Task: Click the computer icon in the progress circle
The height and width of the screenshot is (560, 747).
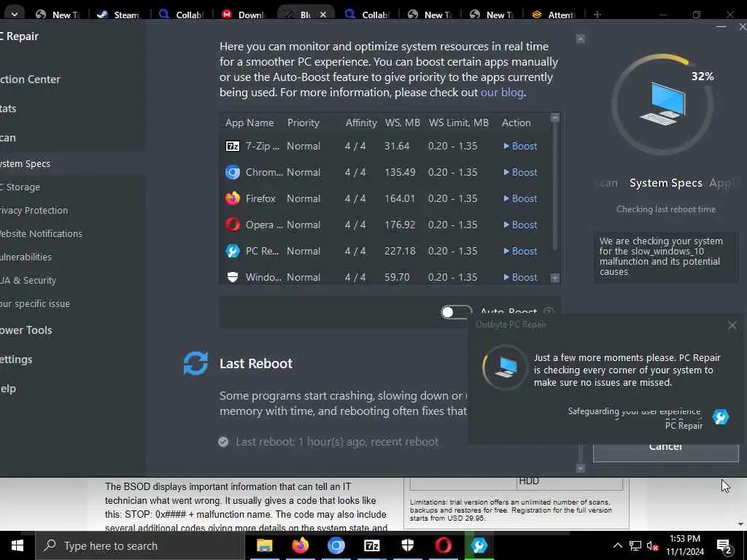Action: coord(663,104)
